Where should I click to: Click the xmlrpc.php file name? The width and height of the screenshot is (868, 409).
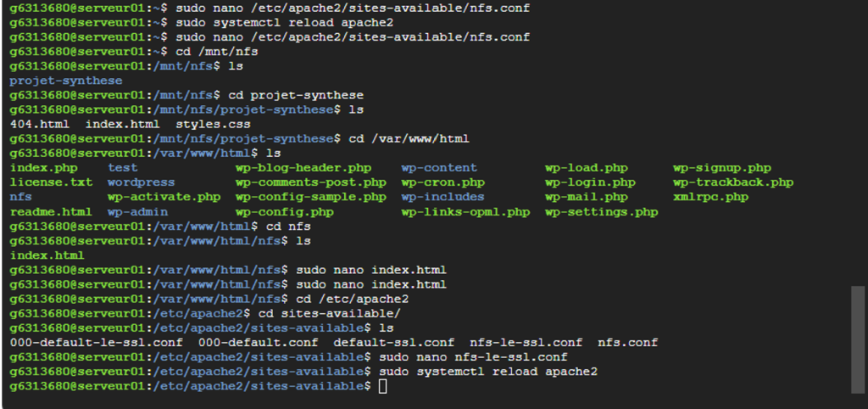(x=710, y=197)
